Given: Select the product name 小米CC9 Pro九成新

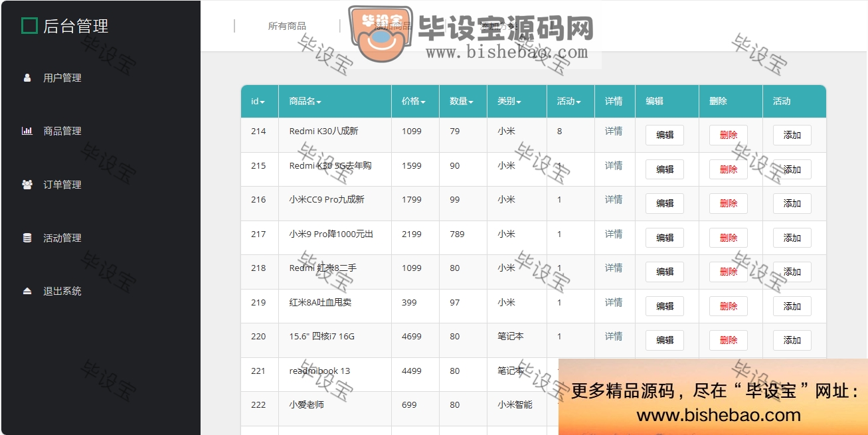Looking at the screenshot, I should click(x=327, y=199).
